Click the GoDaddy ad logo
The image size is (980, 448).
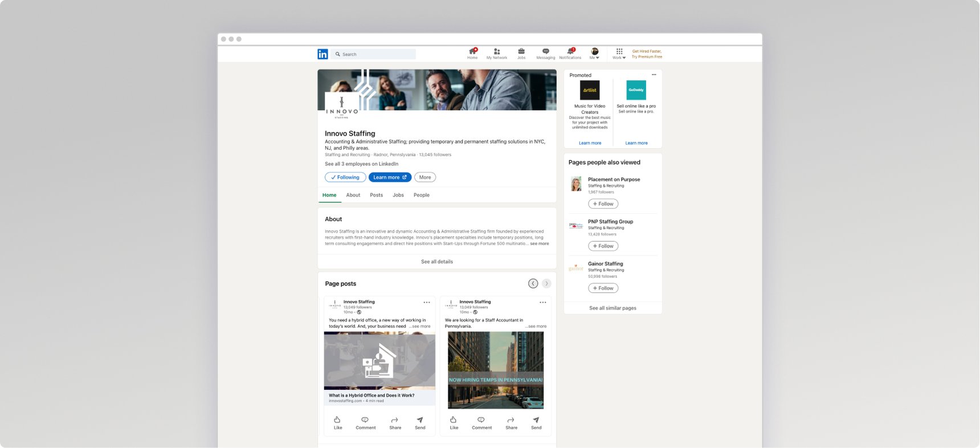[636, 90]
